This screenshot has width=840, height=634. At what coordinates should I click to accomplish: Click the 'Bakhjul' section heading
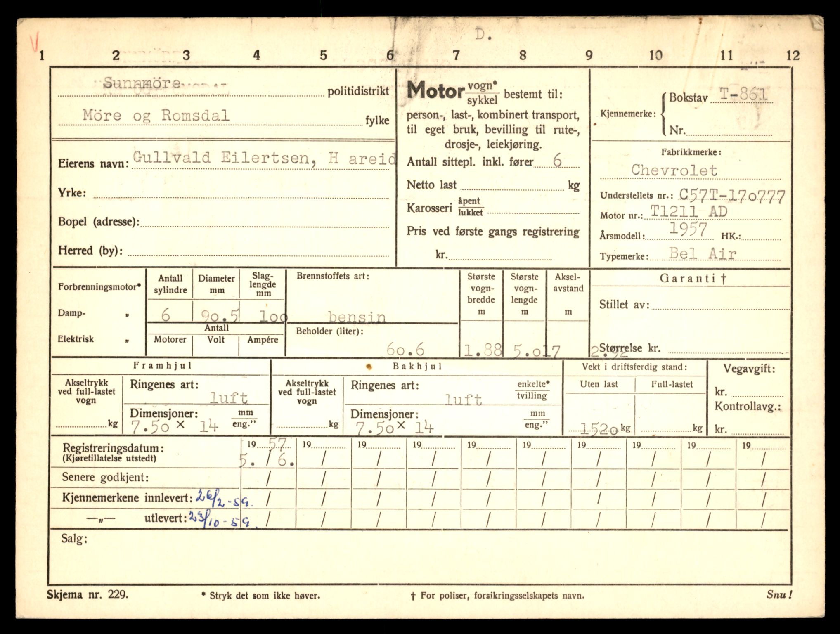click(x=417, y=367)
